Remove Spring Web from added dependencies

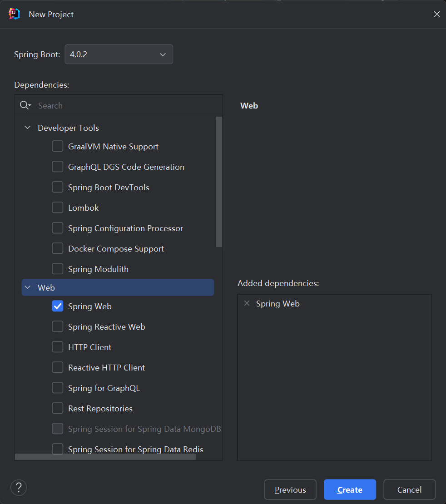[247, 303]
